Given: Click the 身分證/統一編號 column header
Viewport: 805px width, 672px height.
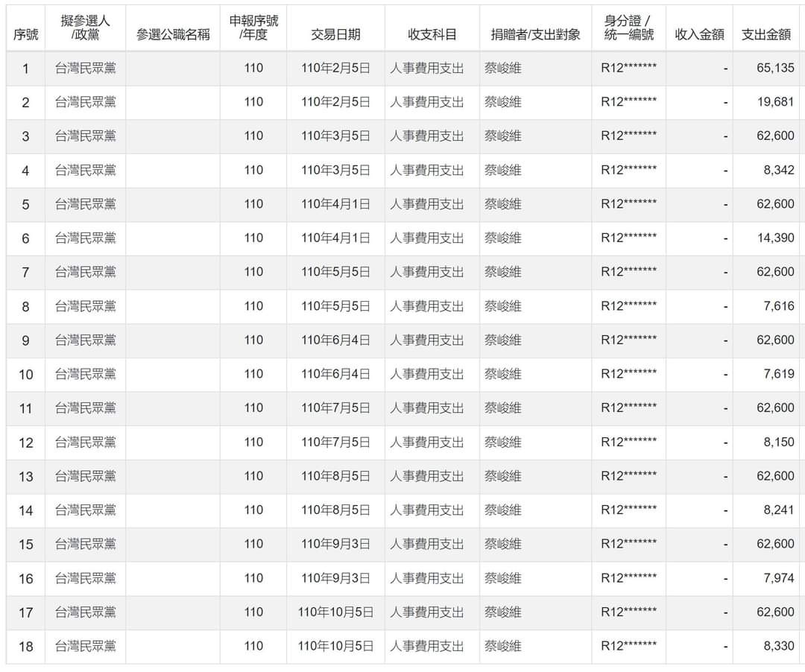Looking at the screenshot, I should click(x=629, y=28).
